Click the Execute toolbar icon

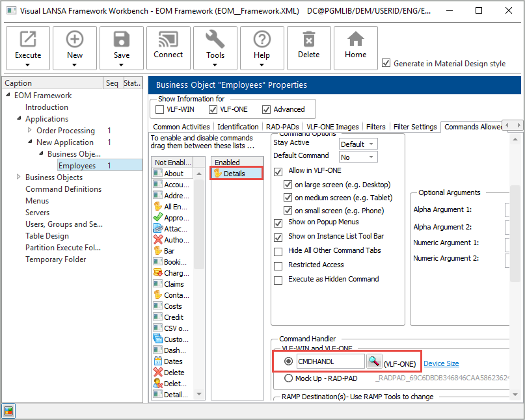click(28, 39)
